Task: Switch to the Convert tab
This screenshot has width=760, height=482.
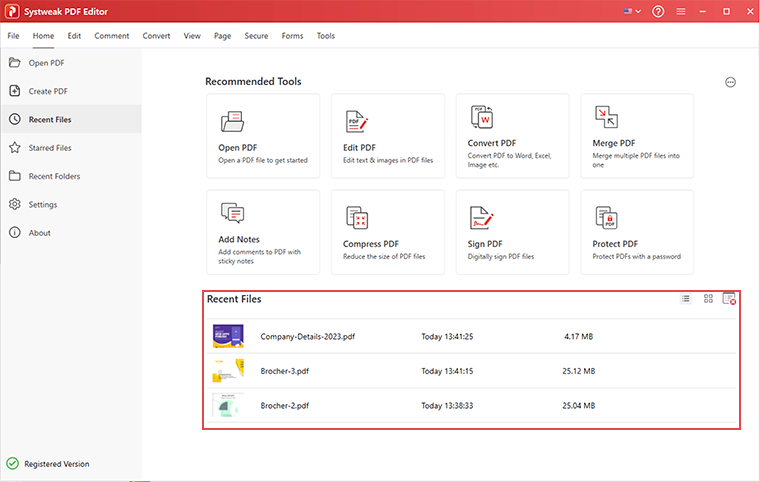Action: click(156, 36)
